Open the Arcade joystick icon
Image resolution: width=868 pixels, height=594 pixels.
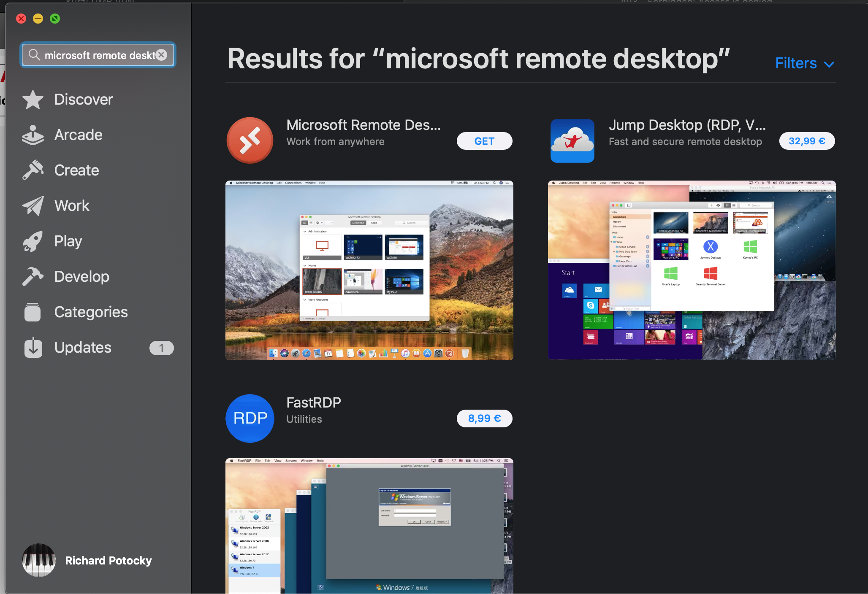point(33,135)
